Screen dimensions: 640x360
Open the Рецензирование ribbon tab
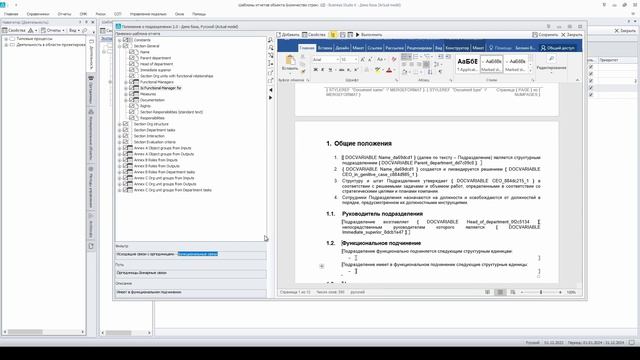pos(419,48)
